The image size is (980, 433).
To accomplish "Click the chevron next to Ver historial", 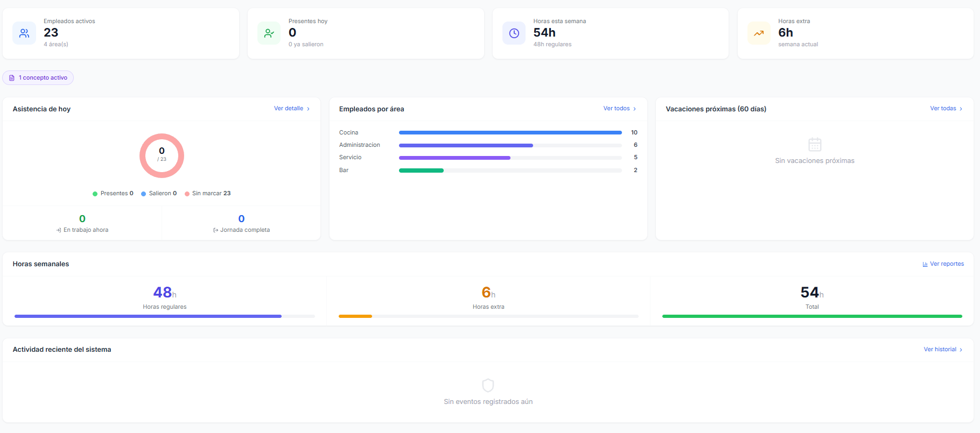I will click(x=961, y=350).
